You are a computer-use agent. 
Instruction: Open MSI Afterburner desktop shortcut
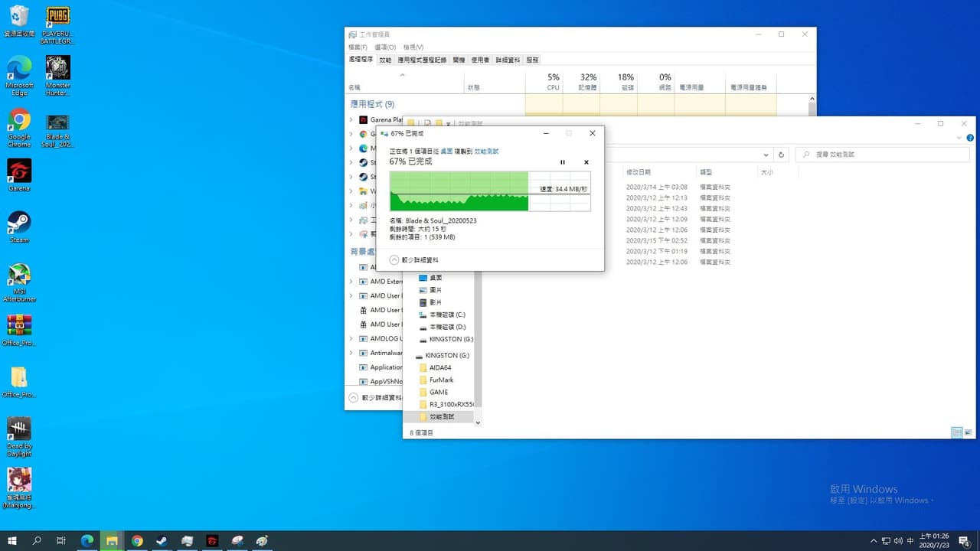[19, 282]
